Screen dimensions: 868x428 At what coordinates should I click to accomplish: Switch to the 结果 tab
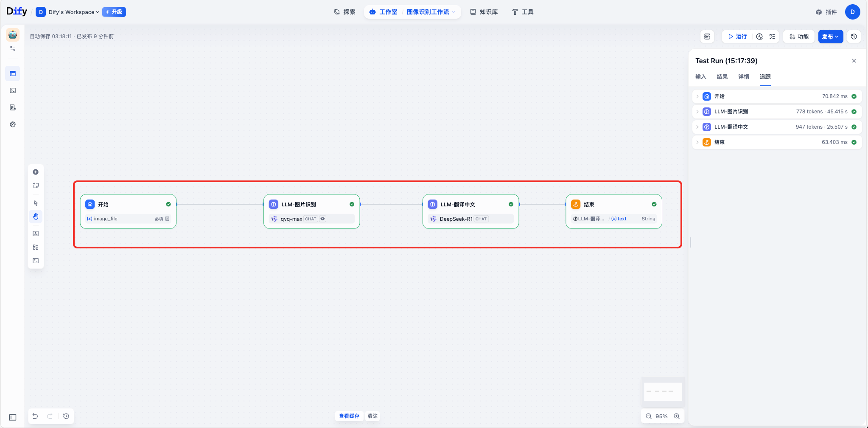pos(722,77)
